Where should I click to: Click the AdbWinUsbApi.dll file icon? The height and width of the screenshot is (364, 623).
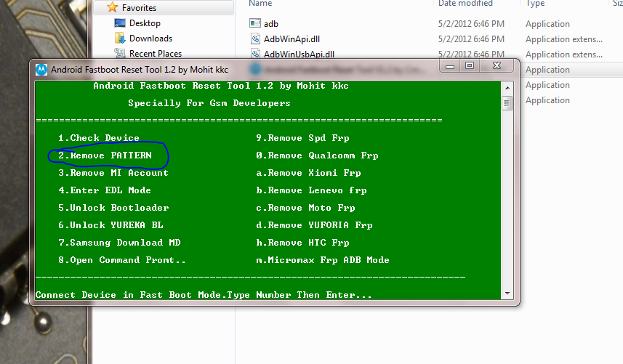pos(255,54)
